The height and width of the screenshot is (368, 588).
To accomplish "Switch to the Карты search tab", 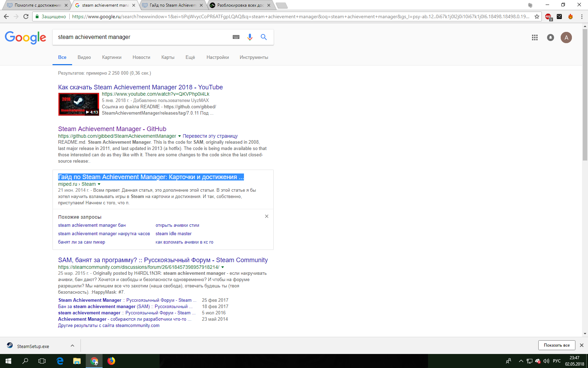I will [x=168, y=57].
